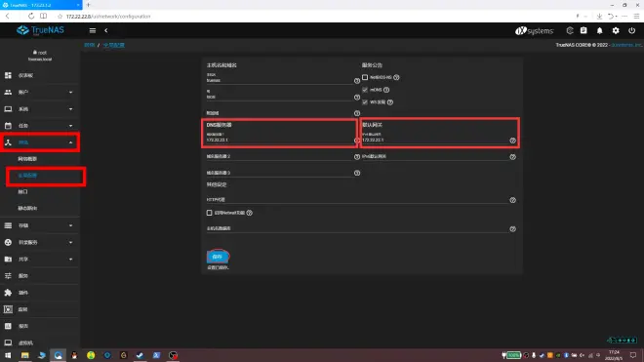This screenshot has height=362, width=644.
Task: Show help for host name database field
Action: [x=512, y=229]
